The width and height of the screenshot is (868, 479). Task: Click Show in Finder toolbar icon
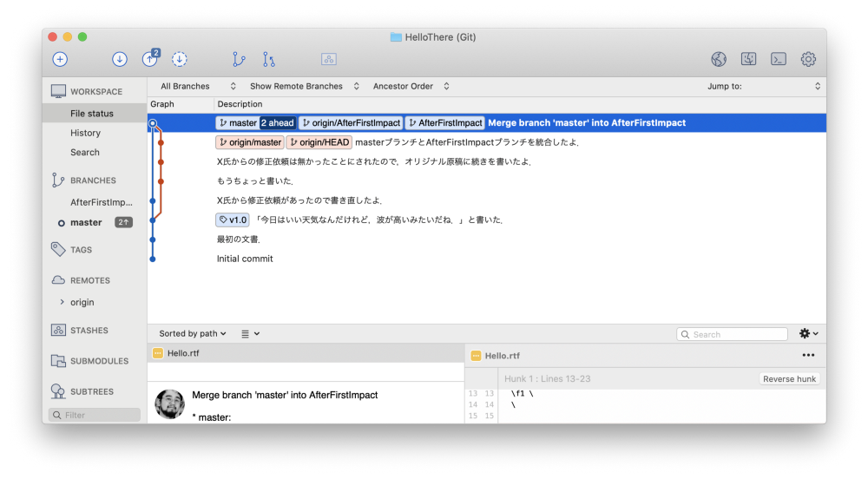pyautogui.click(x=748, y=59)
